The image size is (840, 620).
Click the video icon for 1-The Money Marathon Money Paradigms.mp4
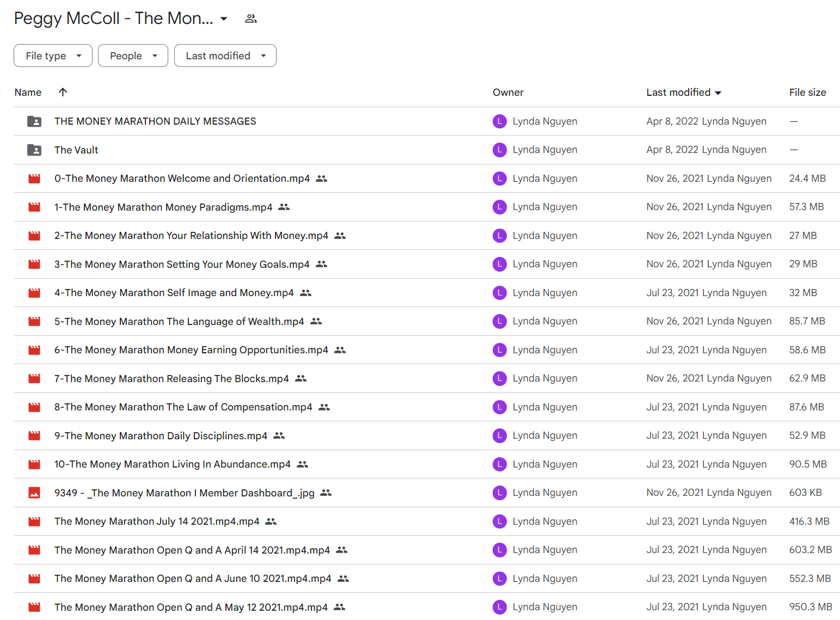pos(34,207)
